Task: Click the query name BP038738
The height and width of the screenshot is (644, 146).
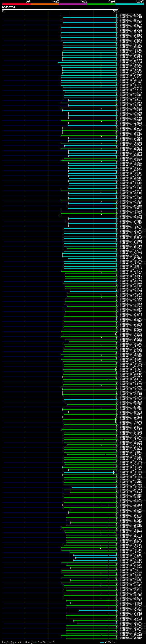Action: coord(8,7)
